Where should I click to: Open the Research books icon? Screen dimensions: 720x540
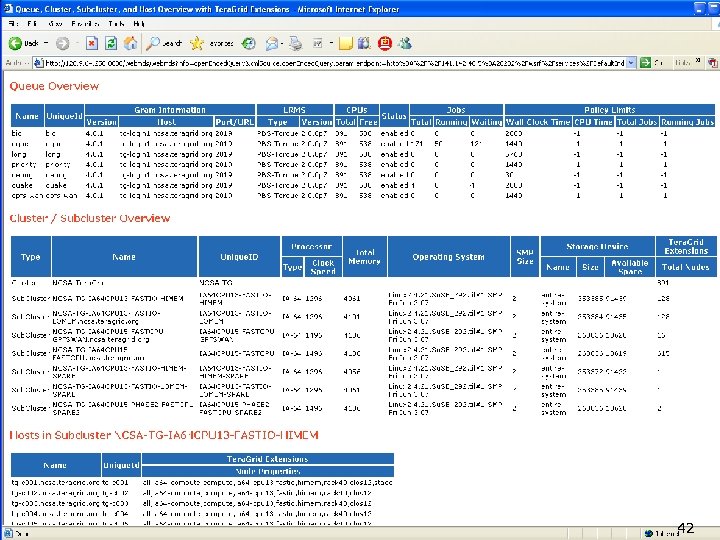coord(364,44)
